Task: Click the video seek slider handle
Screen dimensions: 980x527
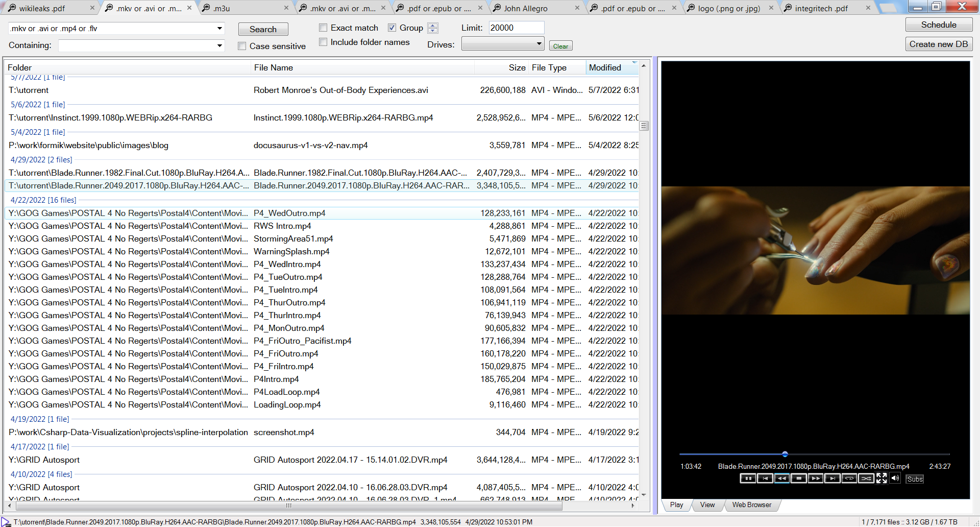Action: point(785,454)
